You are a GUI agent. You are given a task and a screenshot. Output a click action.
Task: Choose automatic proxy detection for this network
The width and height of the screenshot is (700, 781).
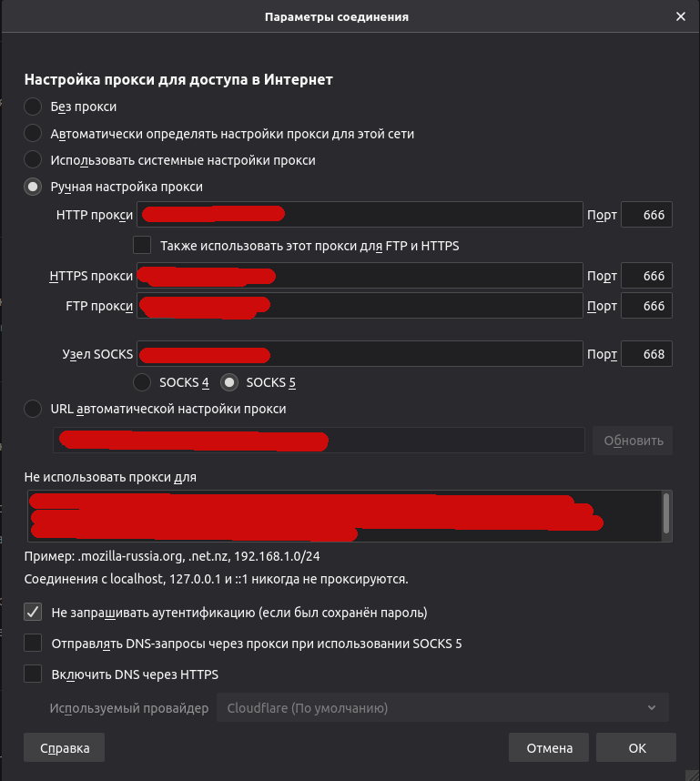33,133
